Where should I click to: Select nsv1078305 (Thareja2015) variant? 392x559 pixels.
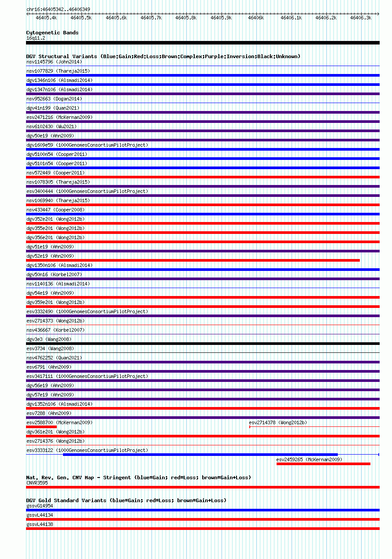tap(58, 182)
